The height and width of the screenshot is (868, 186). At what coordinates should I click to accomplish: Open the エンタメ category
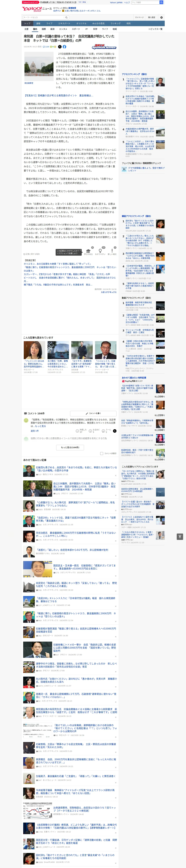[63, 29]
